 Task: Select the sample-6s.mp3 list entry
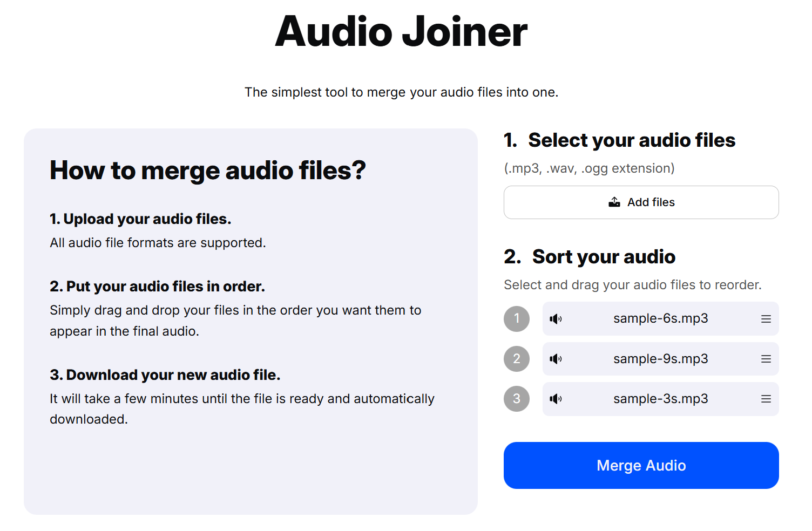coord(660,319)
